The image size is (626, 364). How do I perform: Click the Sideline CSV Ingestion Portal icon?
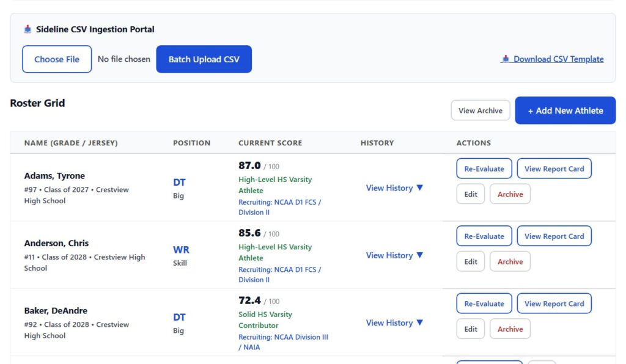[28, 29]
